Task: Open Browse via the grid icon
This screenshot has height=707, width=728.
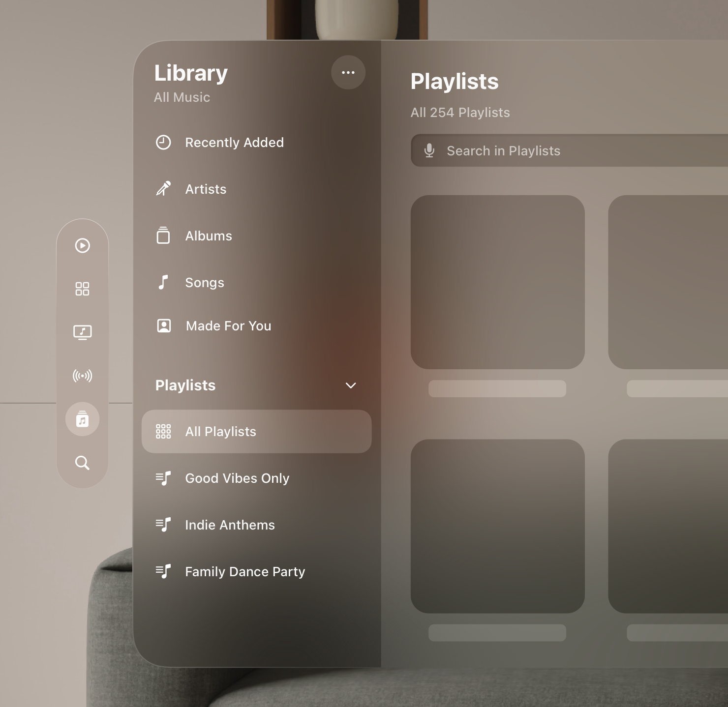Action: [x=82, y=289]
